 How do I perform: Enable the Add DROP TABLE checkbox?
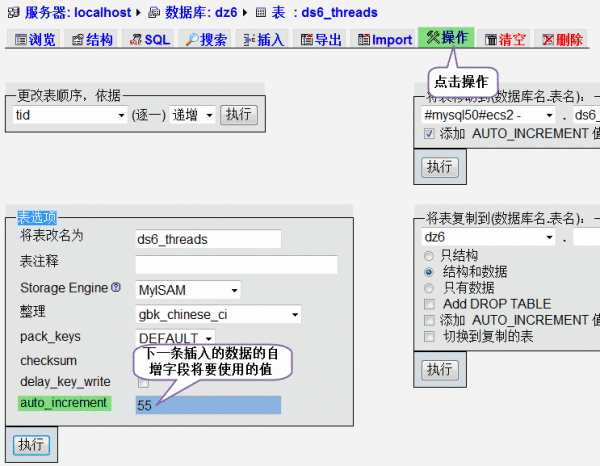429,304
